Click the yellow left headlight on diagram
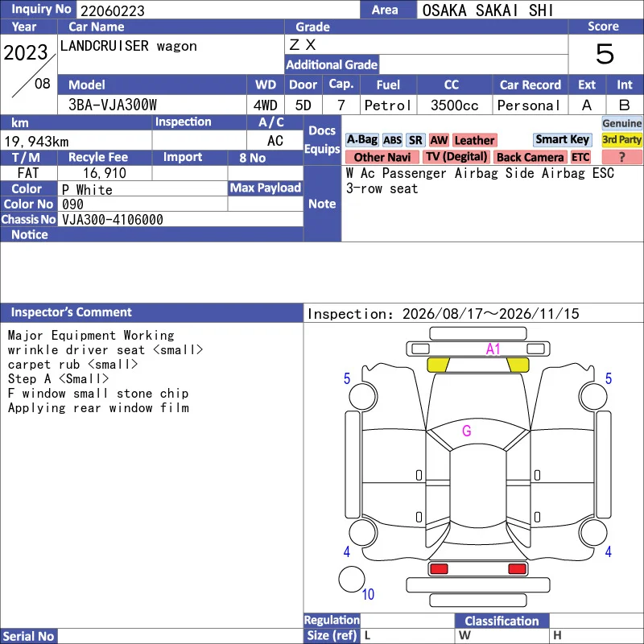This screenshot has height=644, width=644. tap(438, 365)
